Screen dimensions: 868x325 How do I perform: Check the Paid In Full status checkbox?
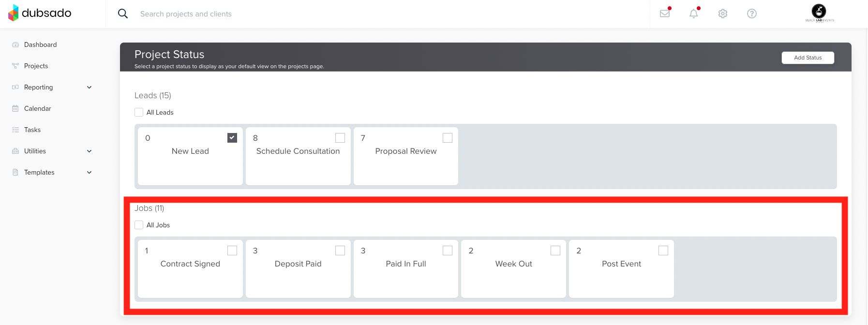448,251
